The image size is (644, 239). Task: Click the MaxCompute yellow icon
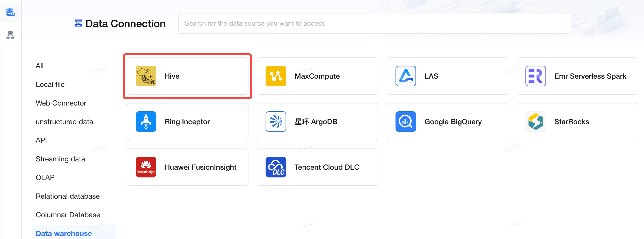(x=276, y=76)
